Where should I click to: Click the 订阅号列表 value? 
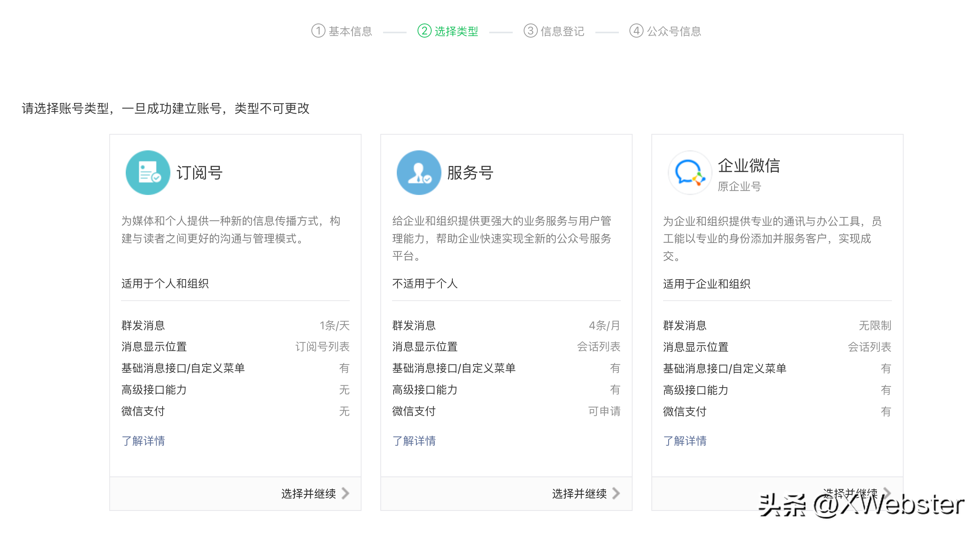tap(322, 346)
